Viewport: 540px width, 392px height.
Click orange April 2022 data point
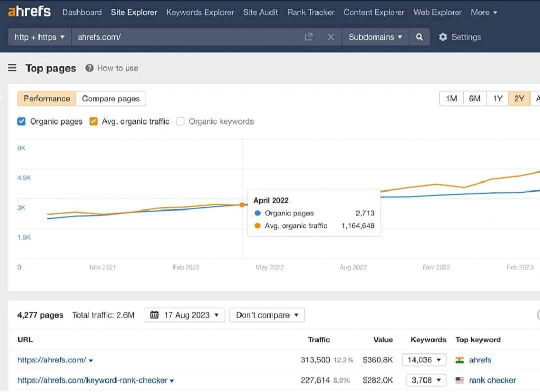242,205
